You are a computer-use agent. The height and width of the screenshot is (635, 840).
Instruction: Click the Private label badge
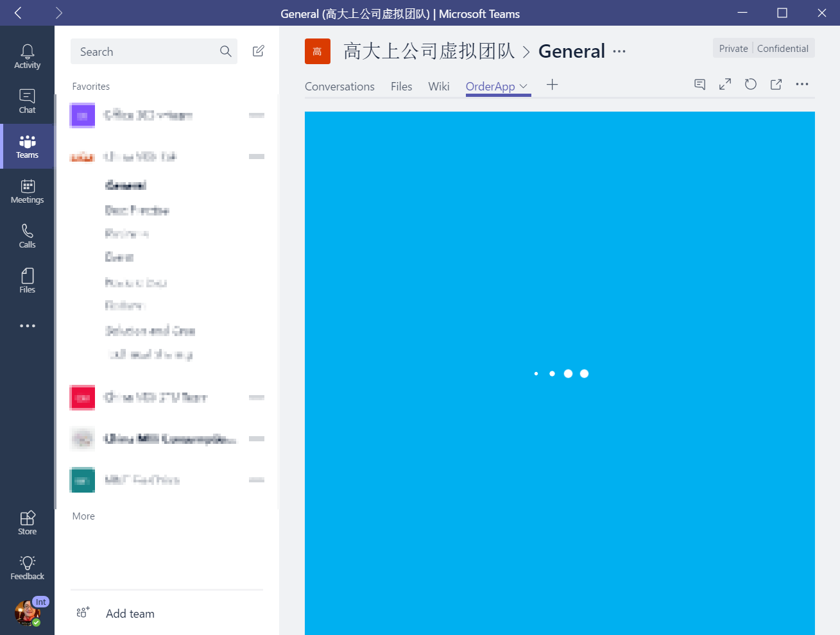[x=733, y=49]
